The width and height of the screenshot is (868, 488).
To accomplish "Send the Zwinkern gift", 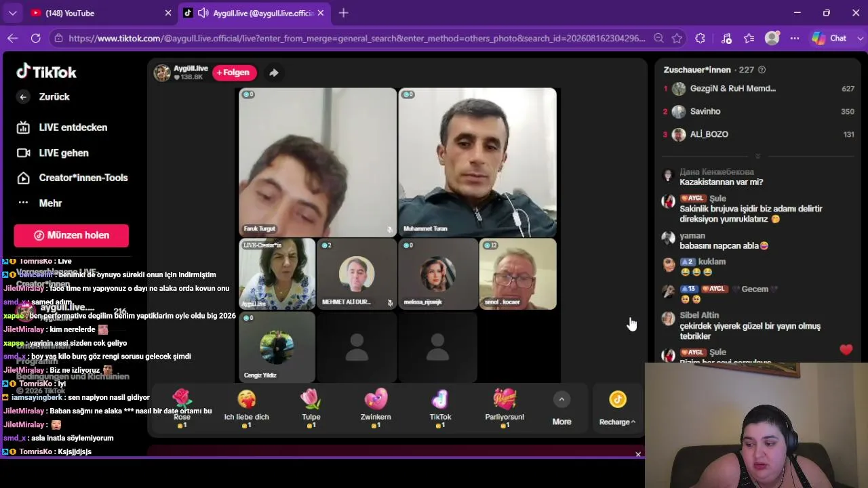I will [376, 409].
